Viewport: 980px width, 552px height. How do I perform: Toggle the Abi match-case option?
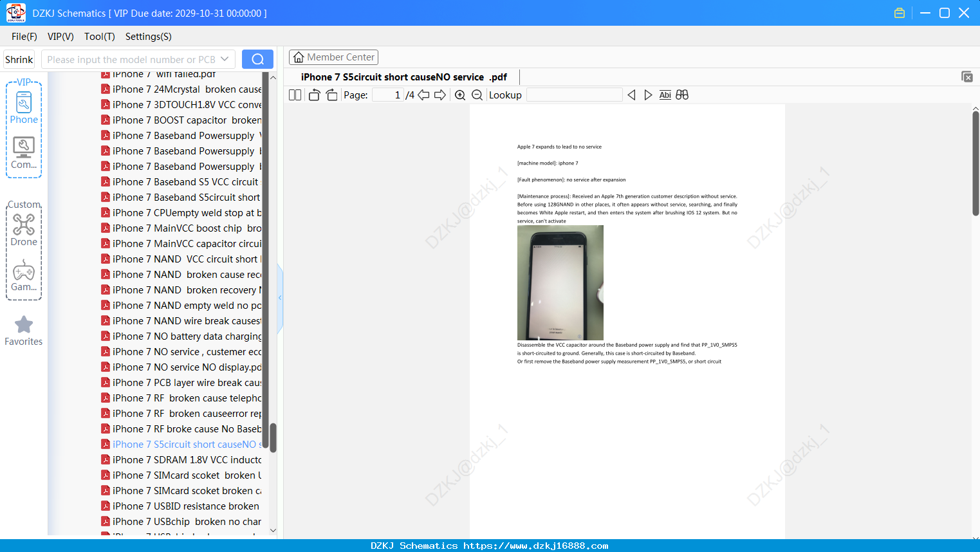(665, 95)
